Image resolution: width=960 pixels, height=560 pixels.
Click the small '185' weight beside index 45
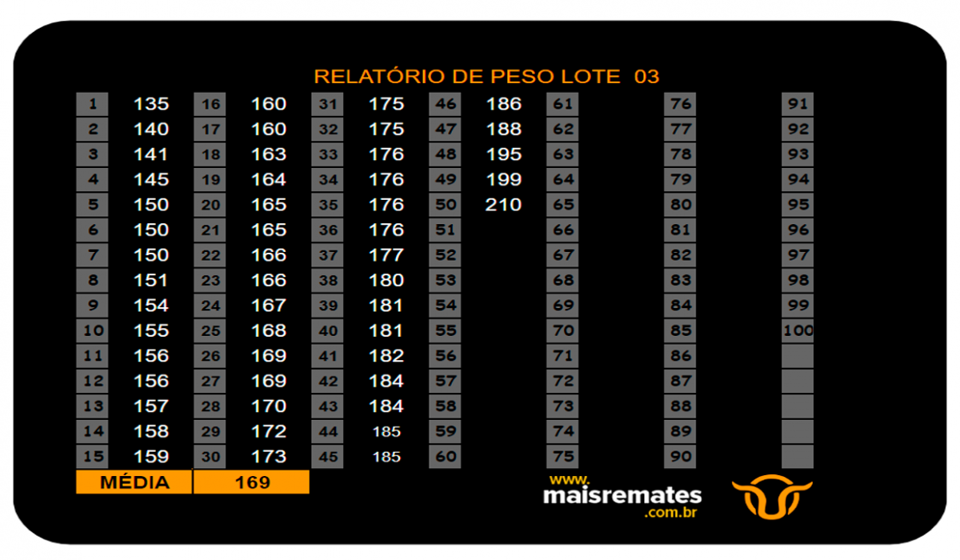(386, 457)
